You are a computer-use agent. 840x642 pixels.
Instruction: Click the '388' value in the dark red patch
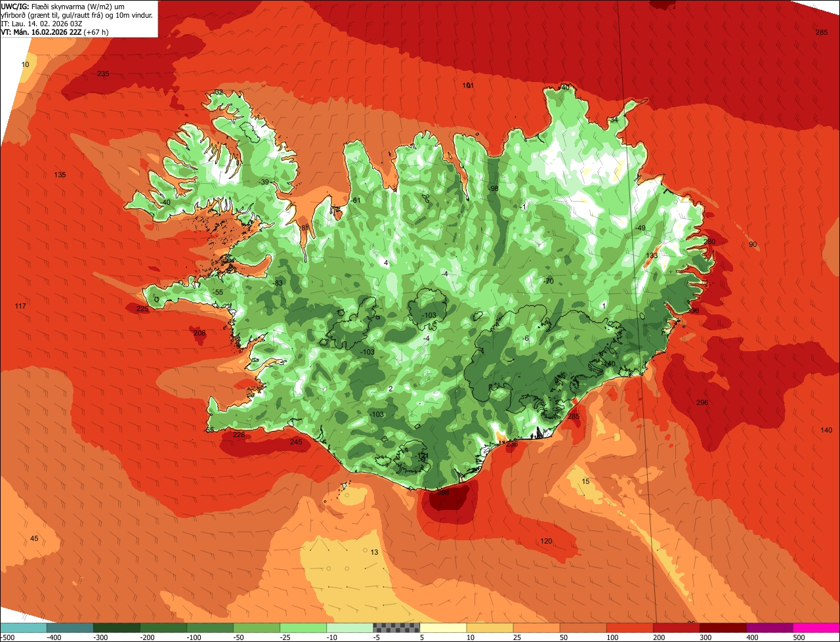pos(444,492)
